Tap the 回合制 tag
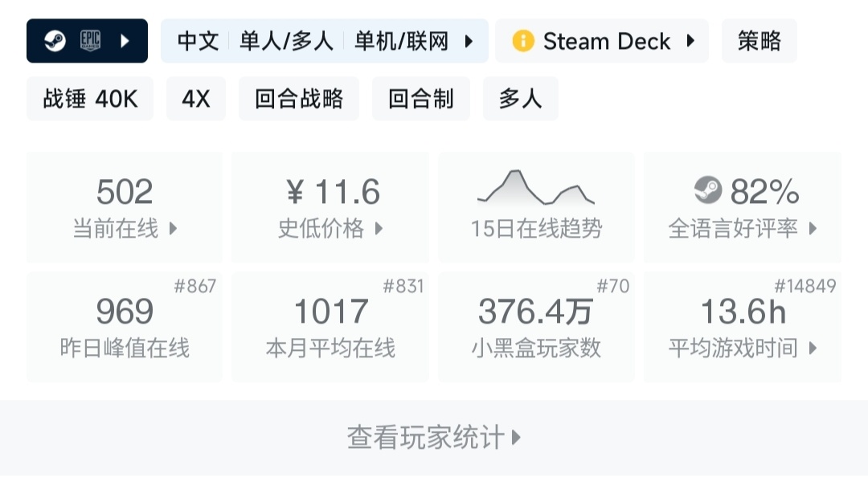This screenshot has height=489, width=868. [421, 99]
